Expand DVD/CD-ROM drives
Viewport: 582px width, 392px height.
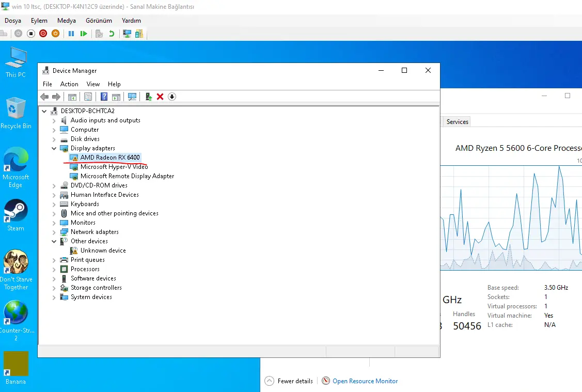54,185
